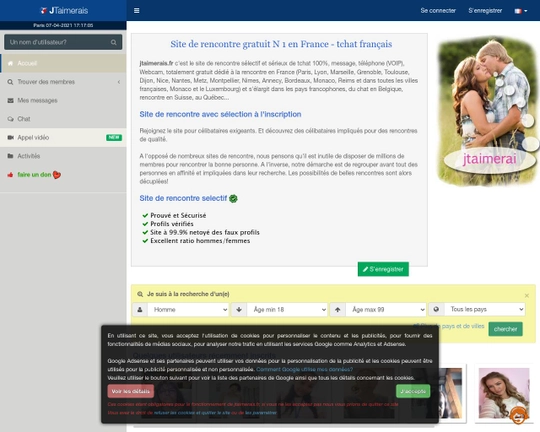Open Chat menu item

pyautogui.click(x=63, y=119)
